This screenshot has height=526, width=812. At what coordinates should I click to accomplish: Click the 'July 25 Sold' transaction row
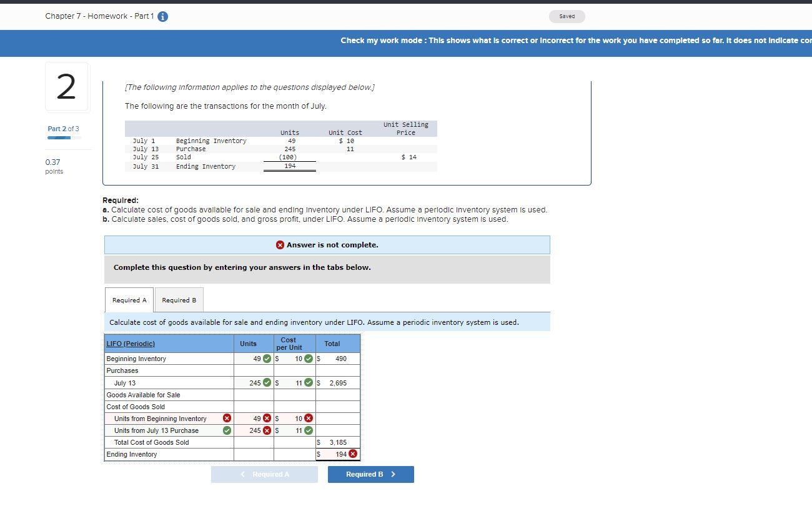pyautogui.click(x=281, y=157)
